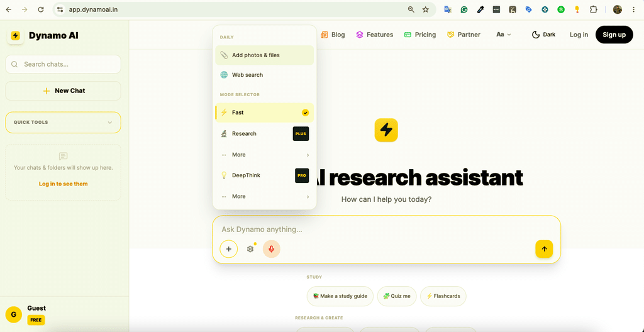644x332 pixels.
Task: Open the browser extensions puzzle icon
Action: tap(593, 9)
